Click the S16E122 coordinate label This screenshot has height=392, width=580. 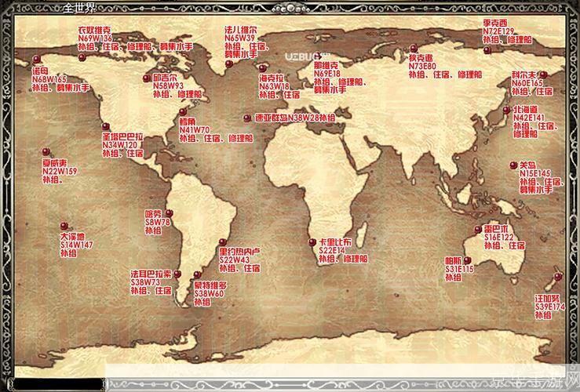pyautogui.click(x=499, y=238)
